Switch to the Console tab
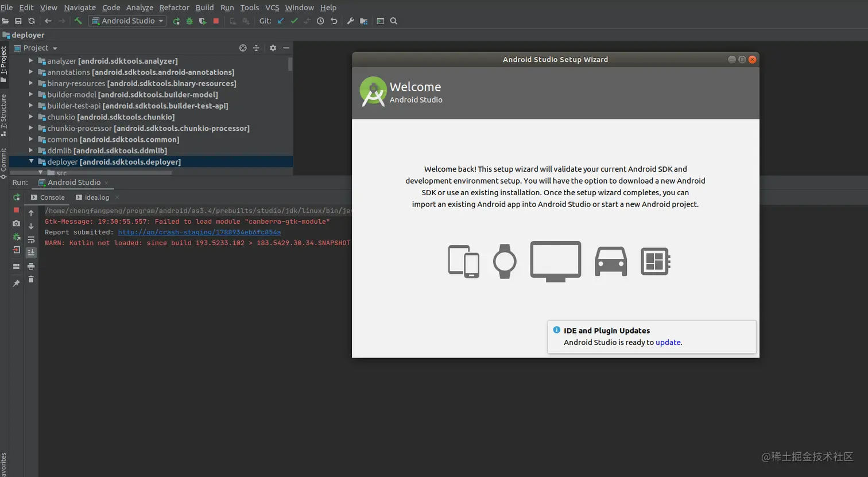Screen dimensions: 868x477 click(x=48, y=197)
